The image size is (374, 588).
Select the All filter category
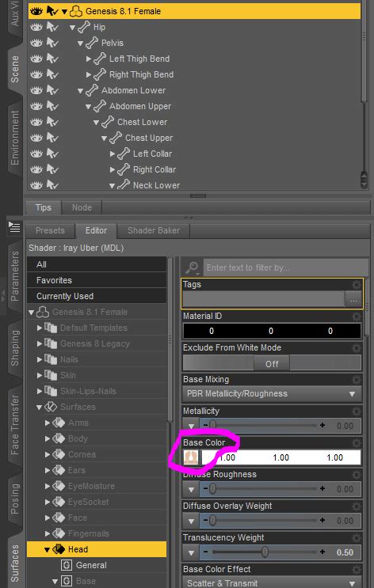coord(97,264)
